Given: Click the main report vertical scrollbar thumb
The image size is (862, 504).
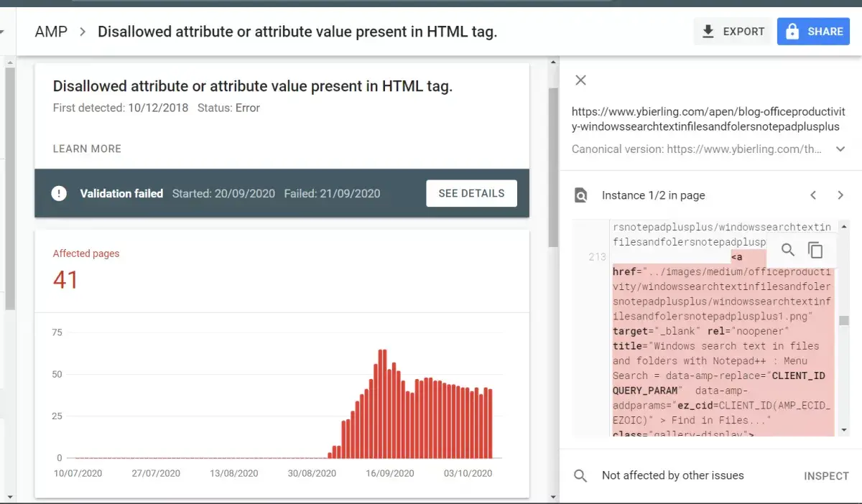Looking at the screenshot, I should point(552,165).
